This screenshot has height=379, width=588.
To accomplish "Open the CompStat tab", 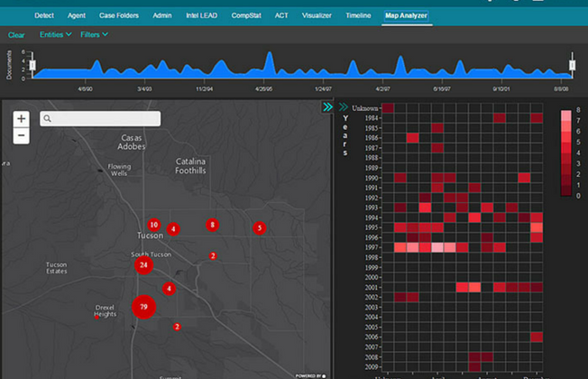I will (246, 15).
